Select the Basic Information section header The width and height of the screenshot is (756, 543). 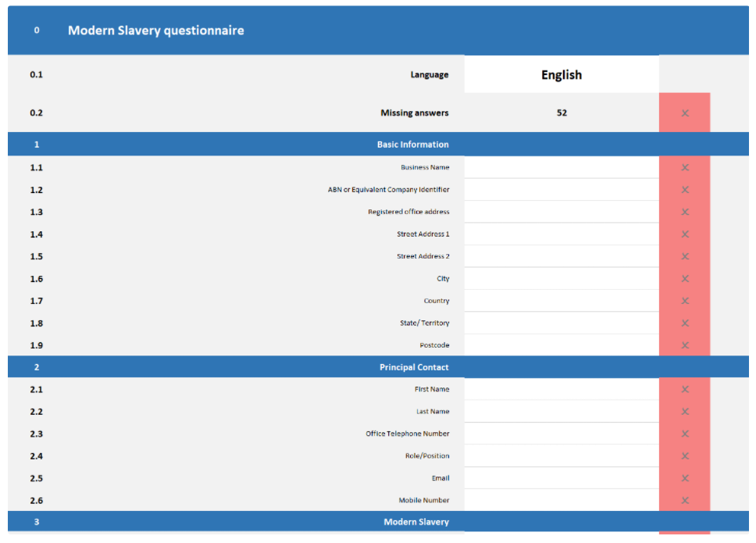click(x=412, y=145)
